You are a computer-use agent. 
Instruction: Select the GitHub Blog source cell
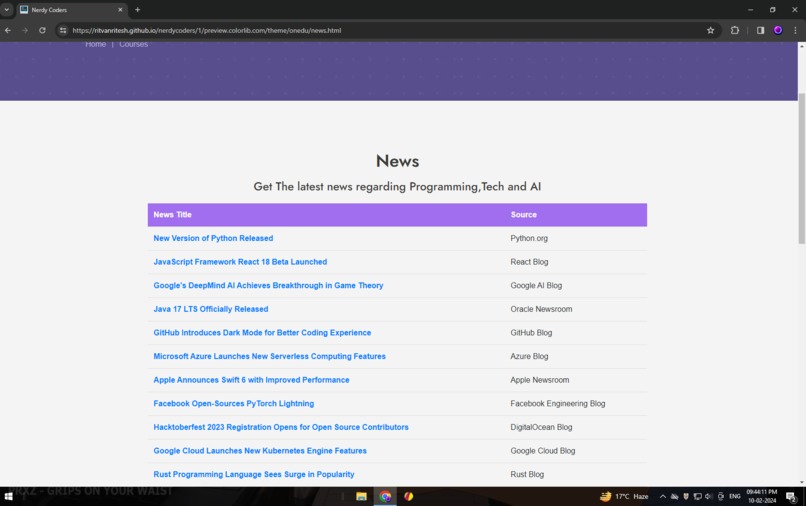[531, 333]
